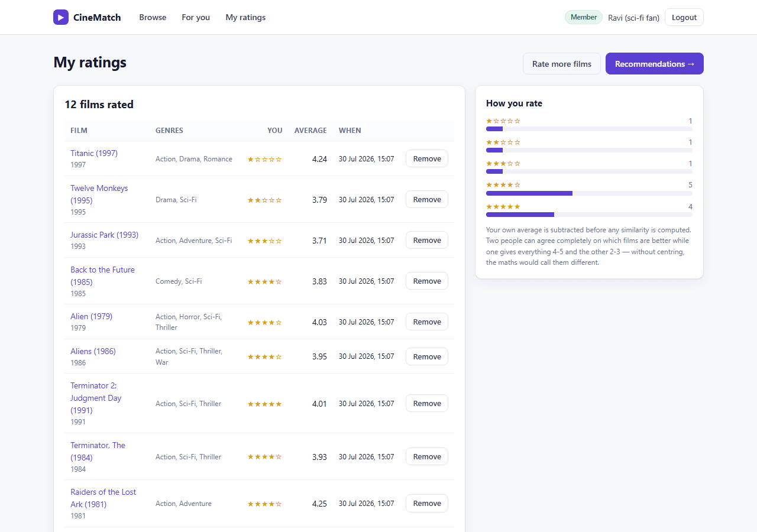Remove the Aliens (1986) rating
757x532 pixels.
427,356
